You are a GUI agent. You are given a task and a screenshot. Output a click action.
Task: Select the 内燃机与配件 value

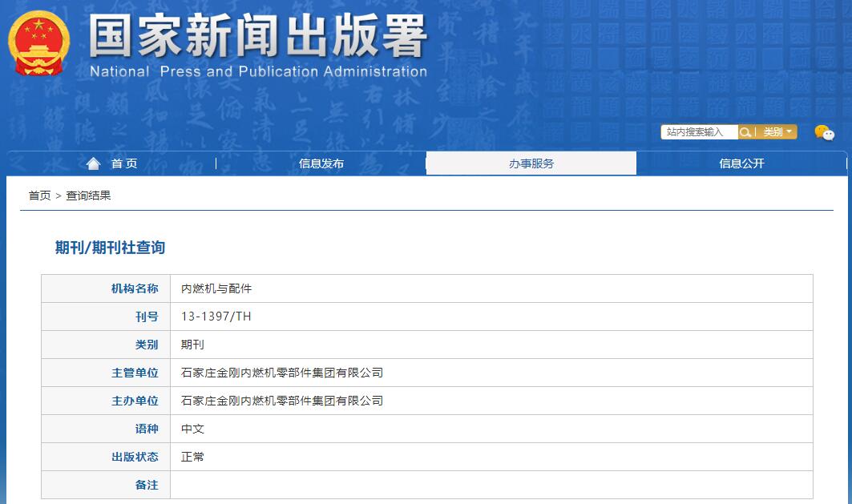click(216, 288)
